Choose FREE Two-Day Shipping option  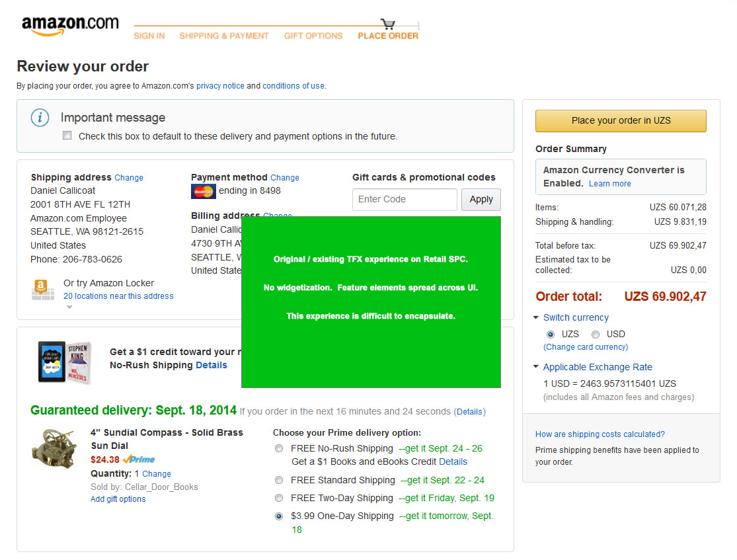tap(279, 498)
